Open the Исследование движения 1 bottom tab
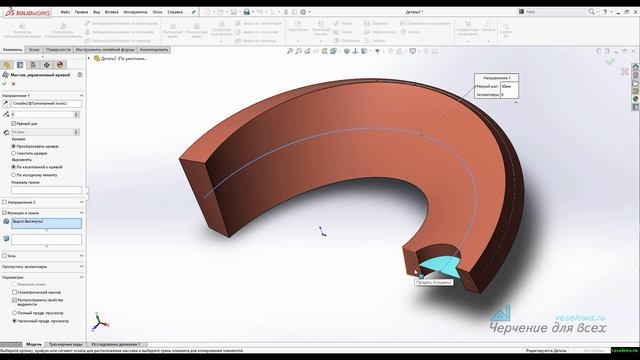The image size is (640, 360). (116, 344)
